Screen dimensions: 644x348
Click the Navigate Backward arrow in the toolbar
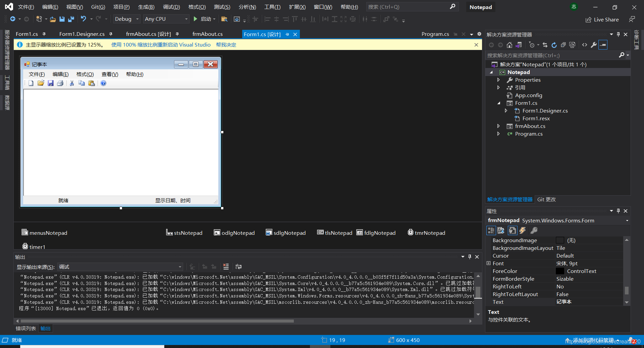pyautogui.click(x=13, y=19)
